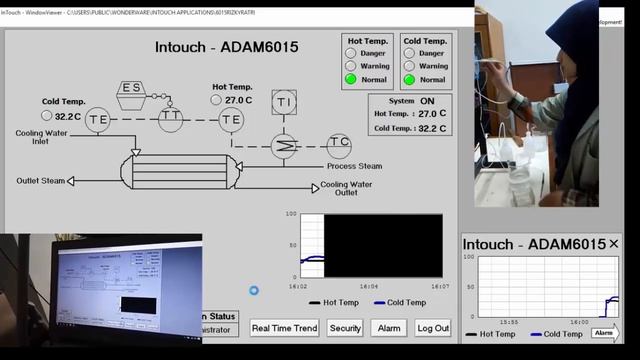Click indicator lamp beside 32.2 C cold temp
The image size is (640, 360).
[x=47, y=116]
